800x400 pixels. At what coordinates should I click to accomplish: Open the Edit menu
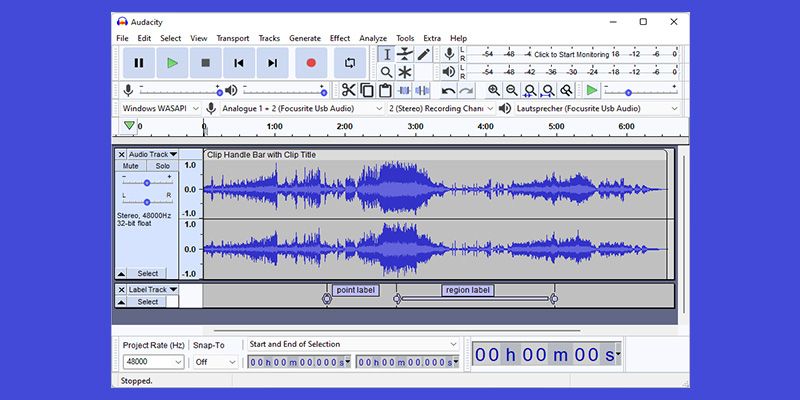144,38
